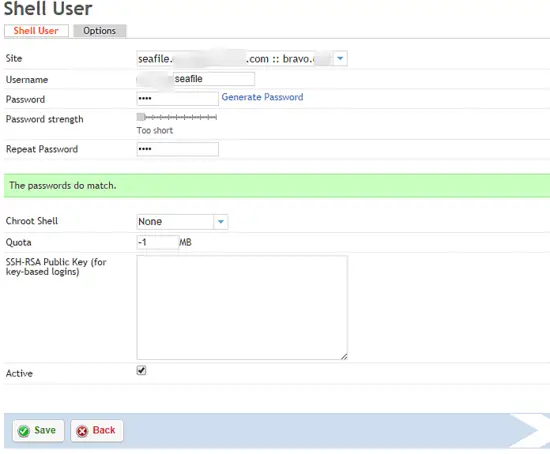The height and width of the screenshot is (454, 550).
Task: Switch to the Options tab
Action: coord(100,31)
